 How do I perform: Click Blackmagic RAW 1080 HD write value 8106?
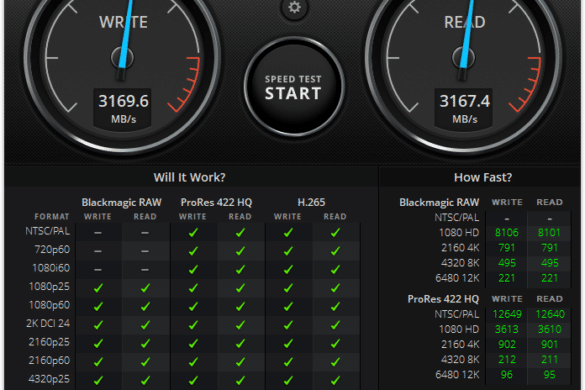point(507,233)
